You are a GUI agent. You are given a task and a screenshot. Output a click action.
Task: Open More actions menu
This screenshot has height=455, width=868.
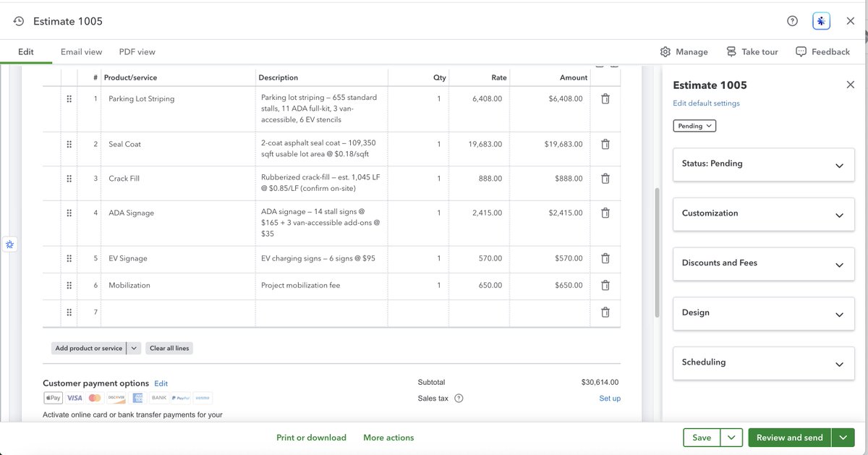click(x=388, y=438)
